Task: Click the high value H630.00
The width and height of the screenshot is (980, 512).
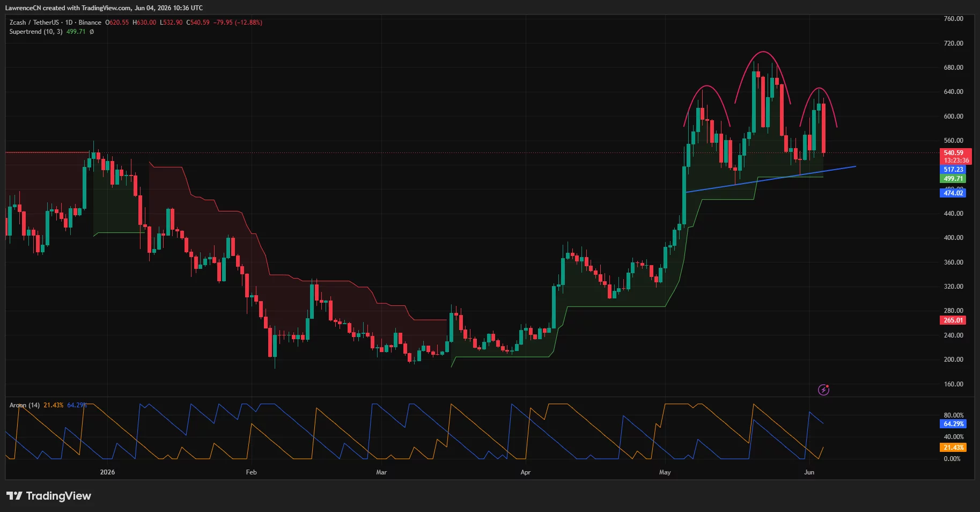Action: (144, 23)
